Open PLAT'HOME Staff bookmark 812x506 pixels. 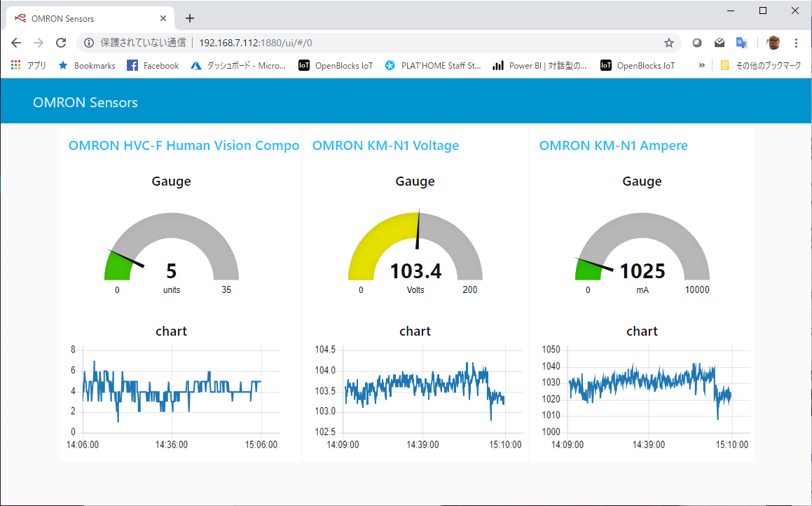click(433, 65)
